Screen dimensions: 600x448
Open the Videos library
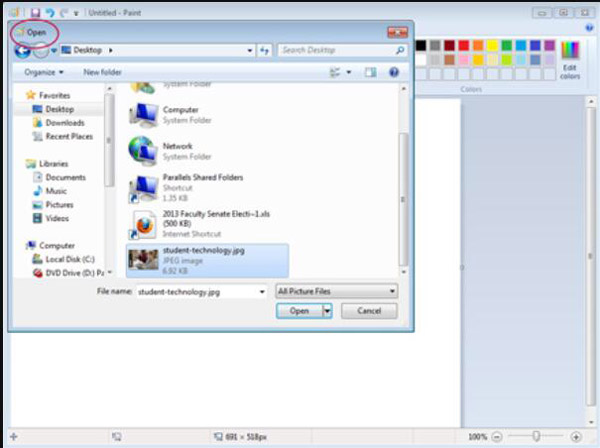57,218
